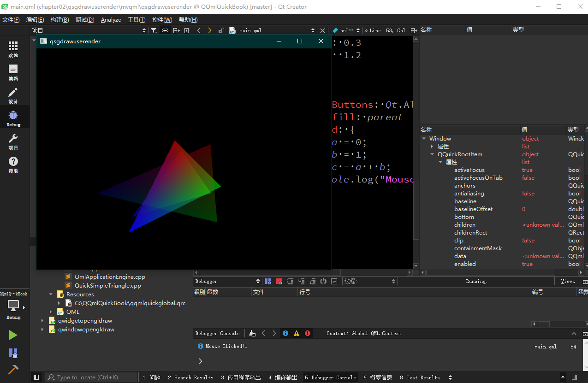This screenshot has width=588, height=383.
Task: Clear the Debugger Console with the broom icon
Action: [x=252, y=333]
